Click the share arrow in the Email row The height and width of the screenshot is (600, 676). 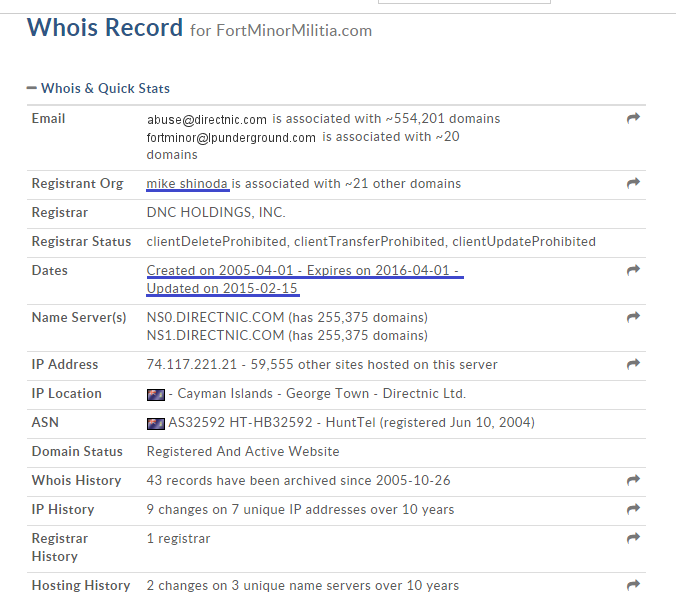click(632, 119)
